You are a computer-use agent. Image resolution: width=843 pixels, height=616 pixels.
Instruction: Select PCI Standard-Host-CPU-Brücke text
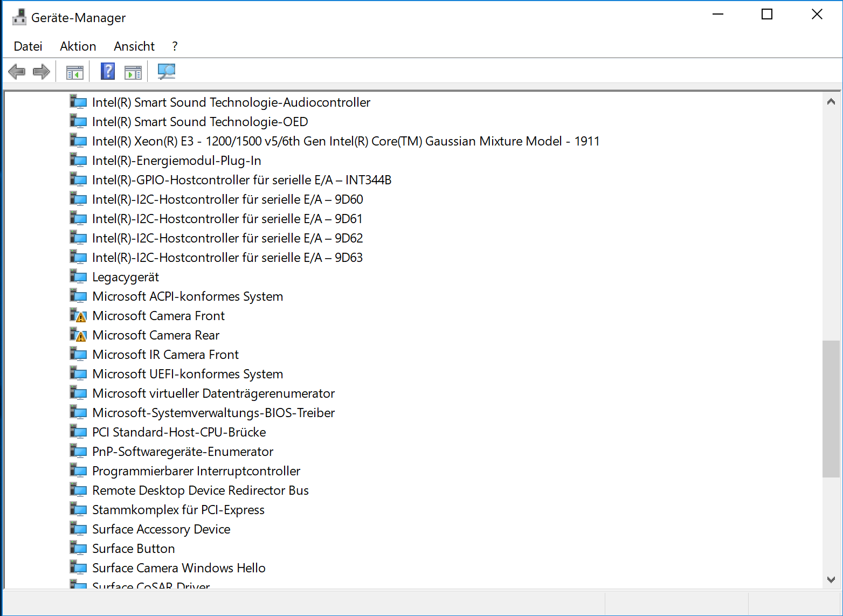click(179, 432)
